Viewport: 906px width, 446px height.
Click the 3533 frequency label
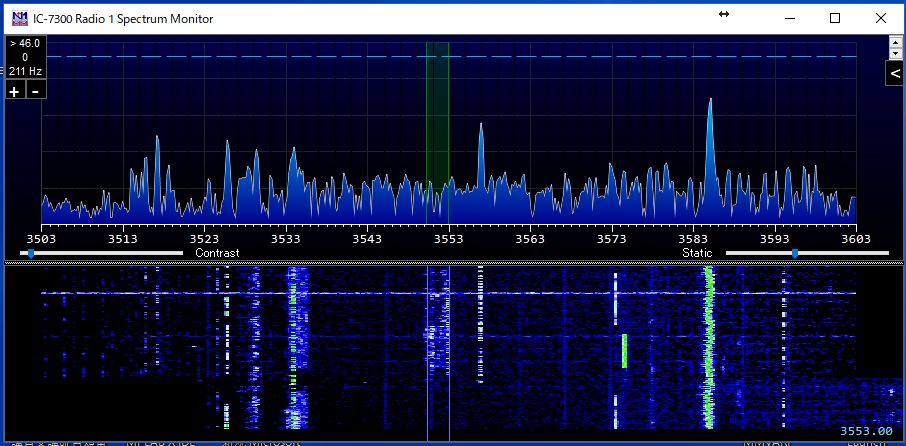pos(286,239)
